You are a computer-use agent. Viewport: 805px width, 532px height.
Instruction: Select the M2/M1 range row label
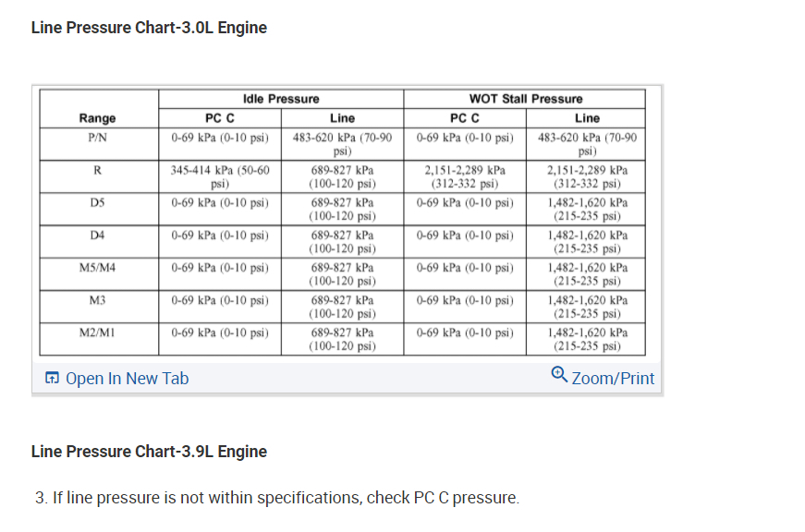pyautogui.click(x=98, y=332)
